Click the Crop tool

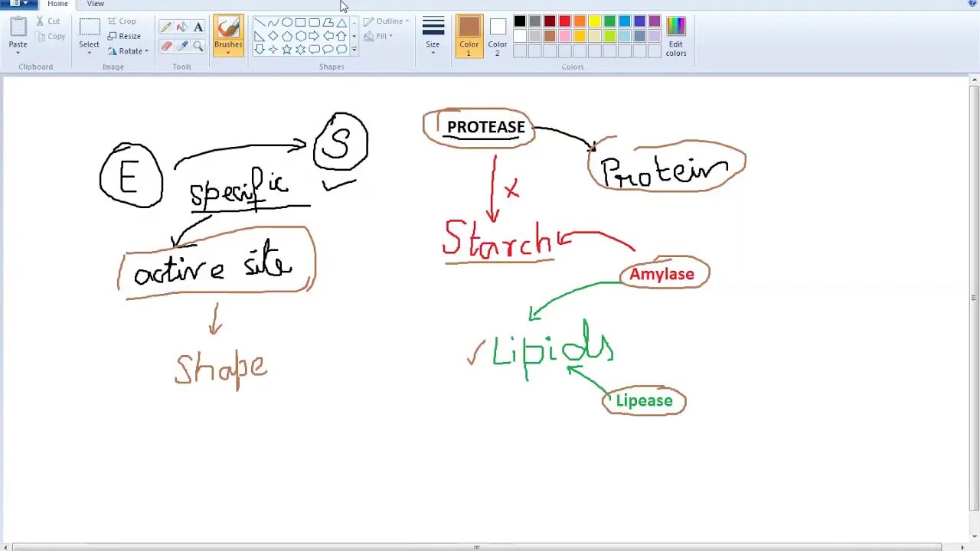pos(122,21)
